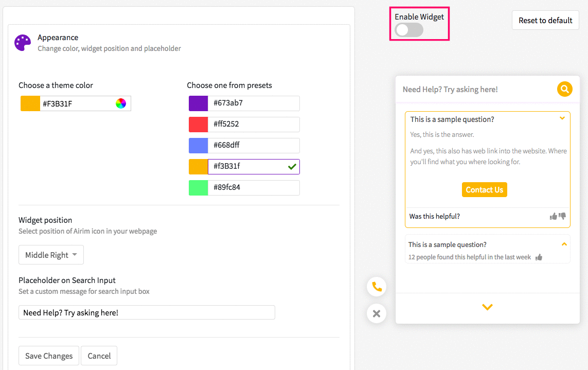Viewport: 588px width, 370px height.
Task: Click the #673ab7 preset hex field
Action: 254,103
